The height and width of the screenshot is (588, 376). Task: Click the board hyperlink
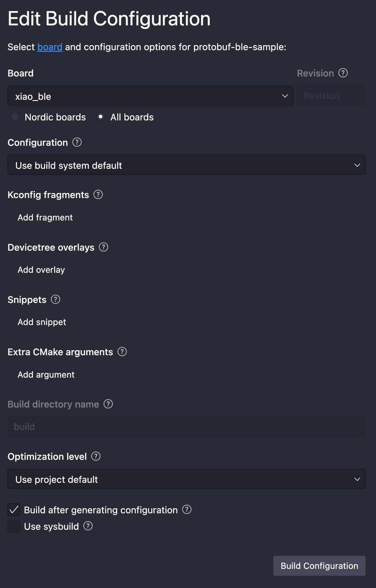pos(50,47)
